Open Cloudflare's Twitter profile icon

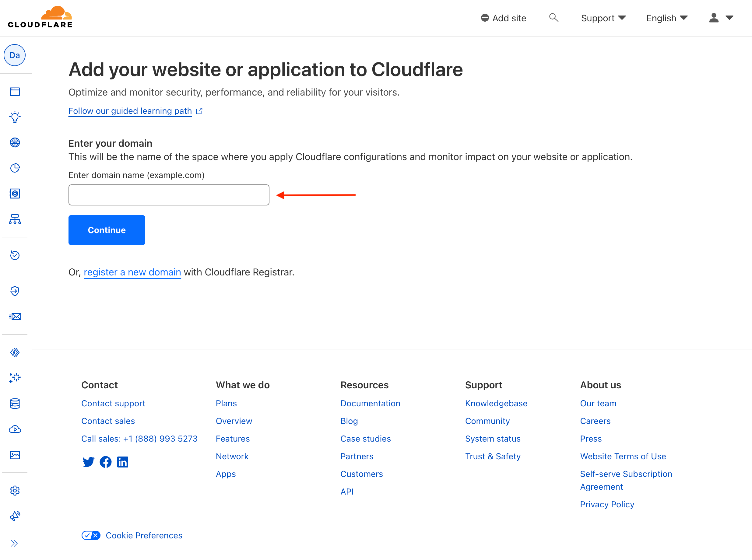point(89,462)
